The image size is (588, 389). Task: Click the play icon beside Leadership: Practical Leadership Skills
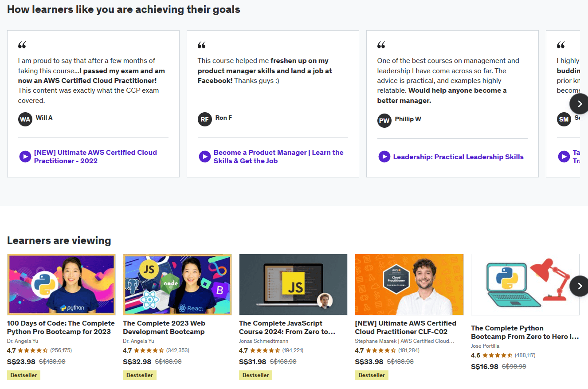point(384,157)
